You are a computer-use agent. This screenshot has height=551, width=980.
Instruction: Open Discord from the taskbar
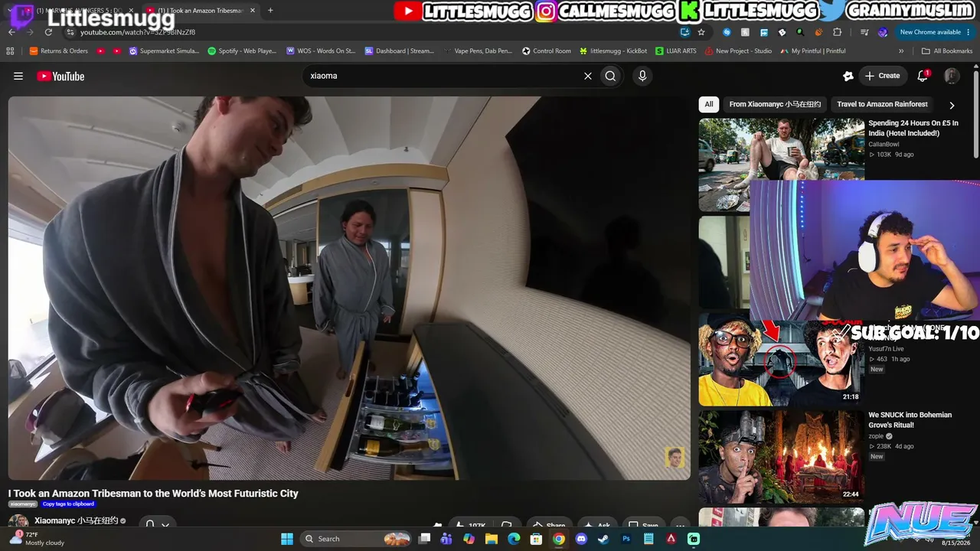581,539
